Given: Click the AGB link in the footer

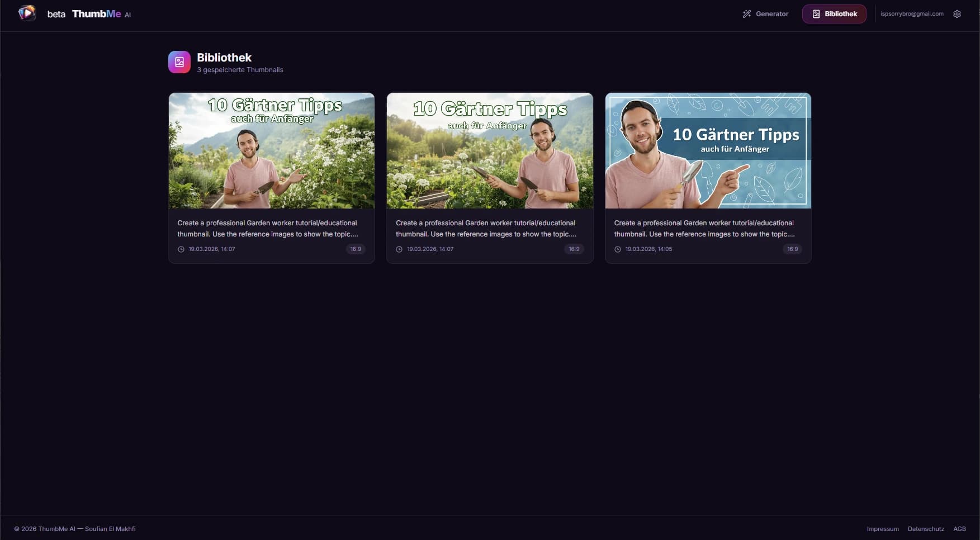Looking at the screenshot, I should [960, 528].
